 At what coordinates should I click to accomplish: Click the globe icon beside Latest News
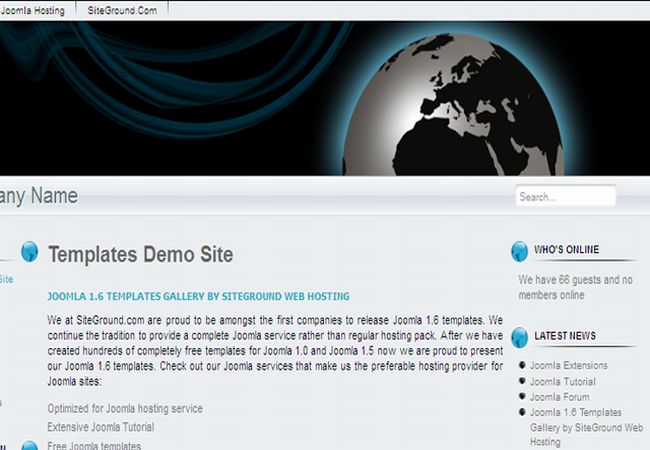519,337
